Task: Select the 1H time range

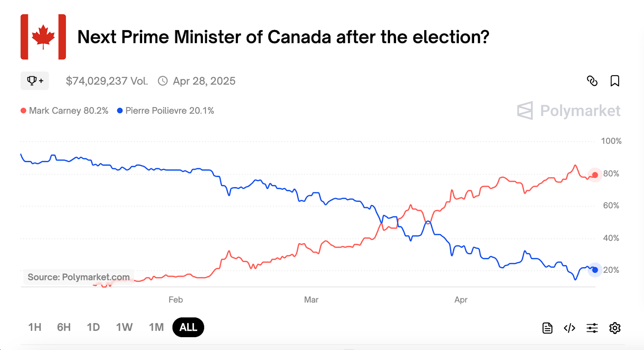Action: (x=35, y=327)
